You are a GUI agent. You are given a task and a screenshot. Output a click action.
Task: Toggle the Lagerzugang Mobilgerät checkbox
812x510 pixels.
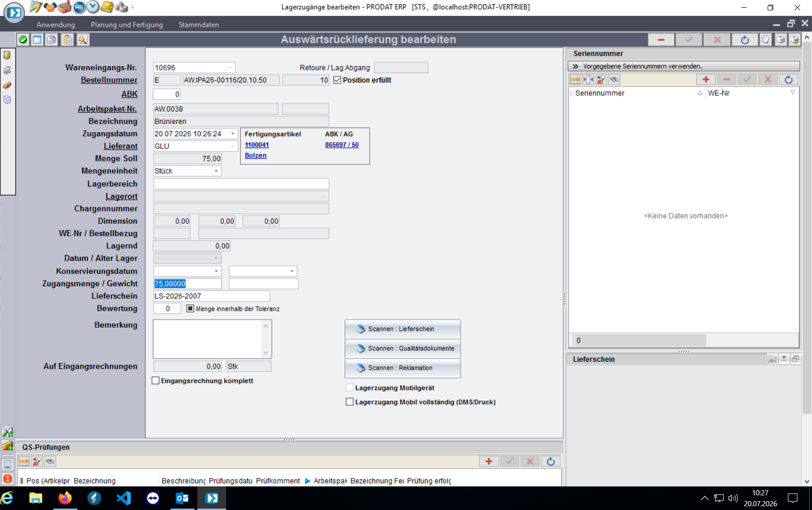[349, 388]
